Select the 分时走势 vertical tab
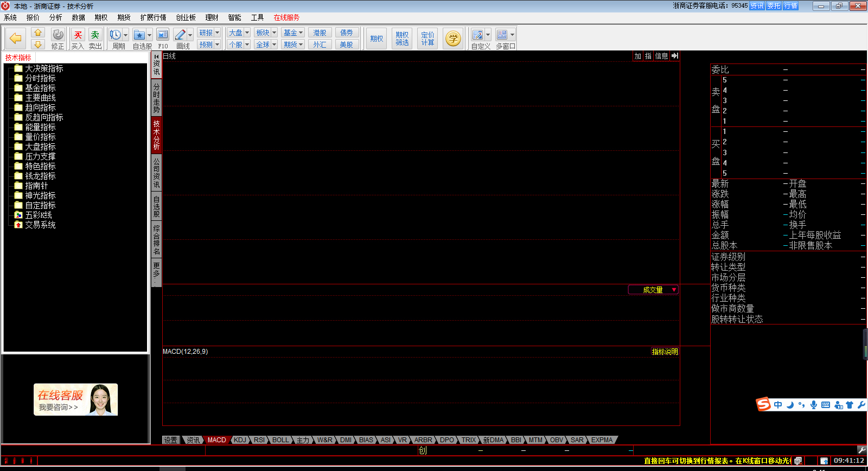 click(x=156, y=98)
